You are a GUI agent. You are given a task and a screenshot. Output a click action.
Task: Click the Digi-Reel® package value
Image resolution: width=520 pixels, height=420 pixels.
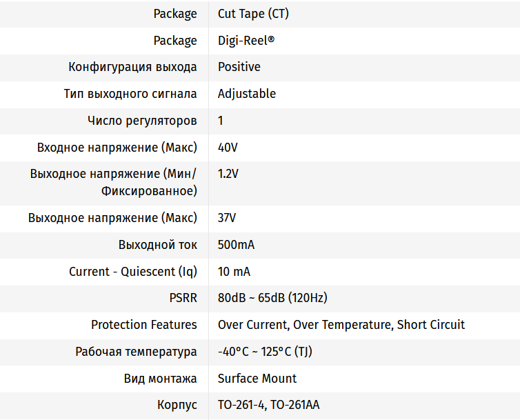246,41
